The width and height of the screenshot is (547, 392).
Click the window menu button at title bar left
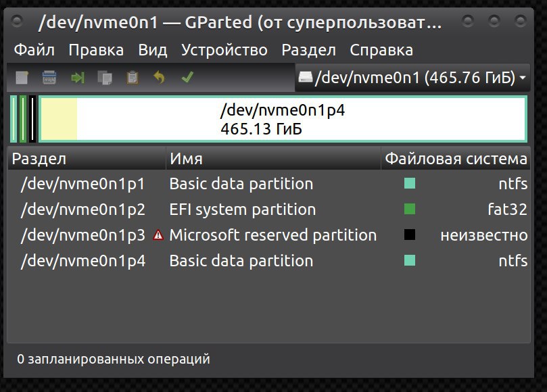coord(16,22)
